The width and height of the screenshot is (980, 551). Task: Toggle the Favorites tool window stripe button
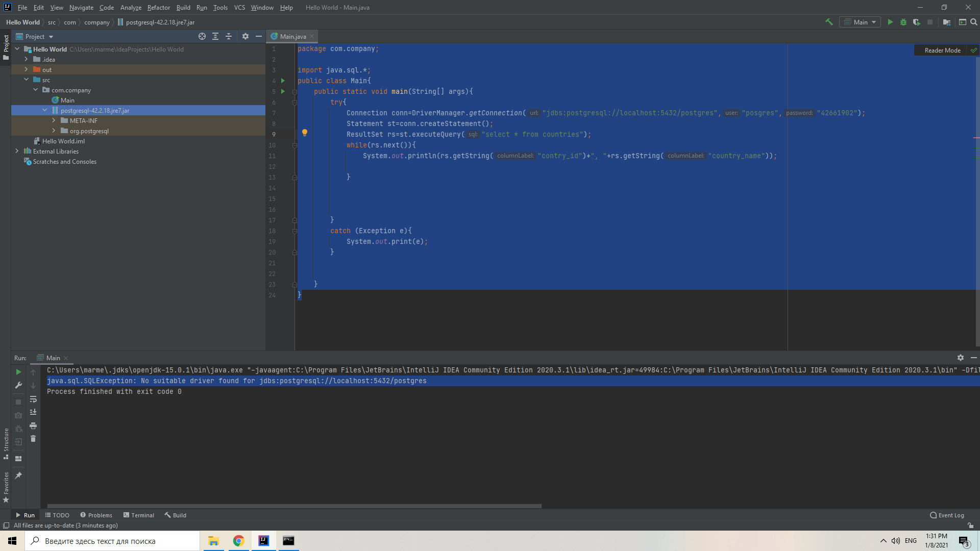click(6, 487)
